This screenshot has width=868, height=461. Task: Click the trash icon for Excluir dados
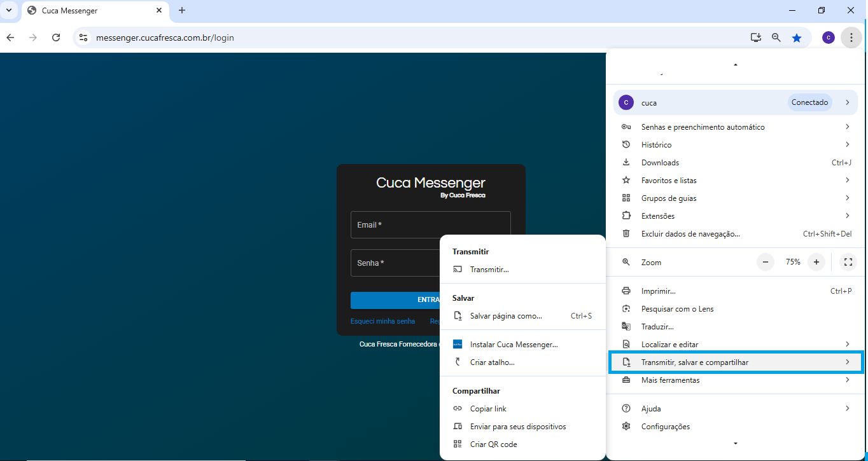626,233
